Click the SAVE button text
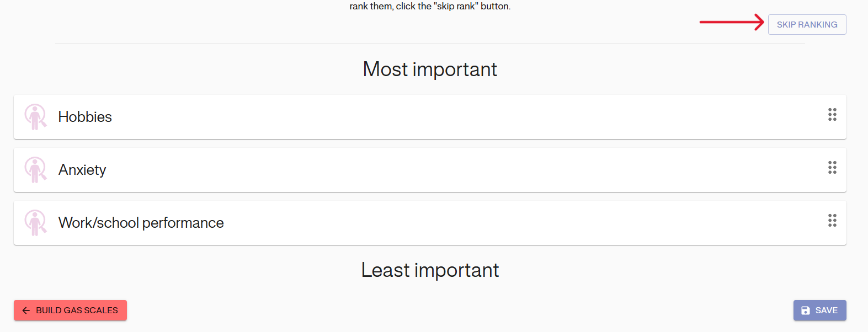868x332 pixels. point(826,310)
